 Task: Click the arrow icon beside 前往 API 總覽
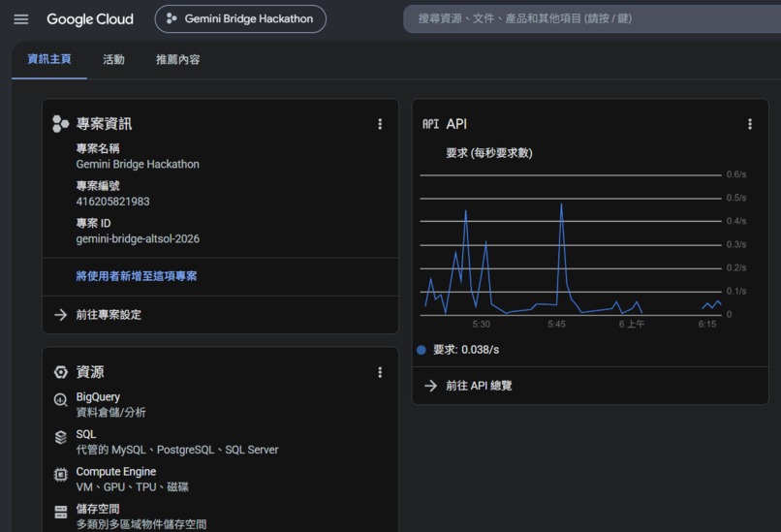tap(431, 386)
